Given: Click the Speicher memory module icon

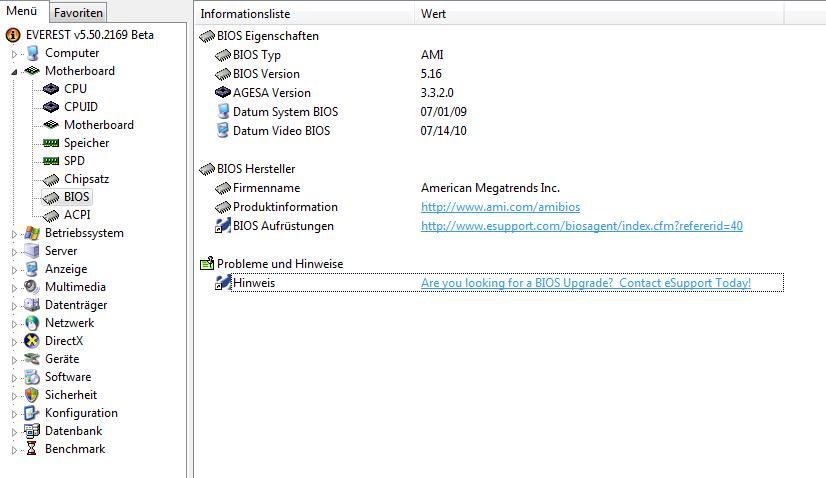Looking at the screenshot, I should 51,143.
